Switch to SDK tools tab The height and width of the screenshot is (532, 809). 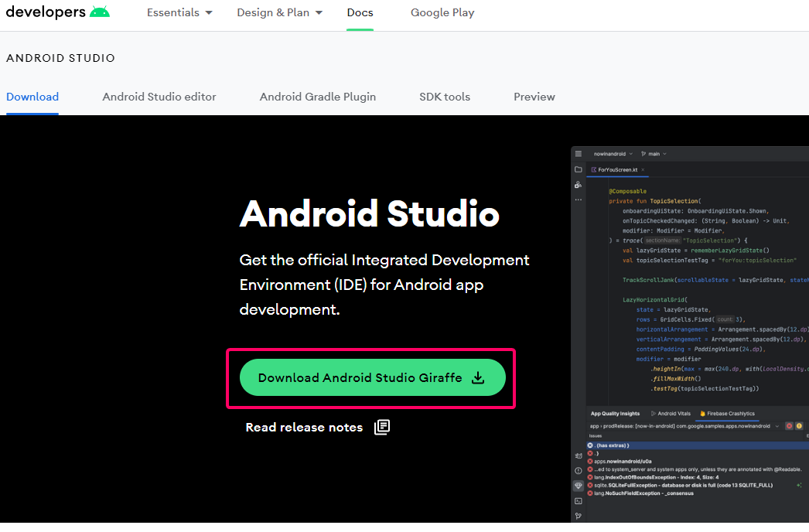pos(445,97)
